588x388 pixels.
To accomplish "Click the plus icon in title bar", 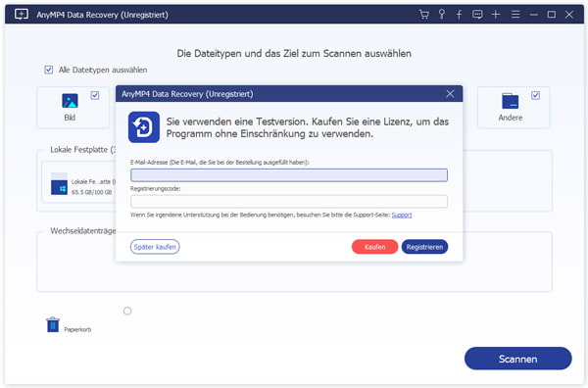I will click(496, 15).
